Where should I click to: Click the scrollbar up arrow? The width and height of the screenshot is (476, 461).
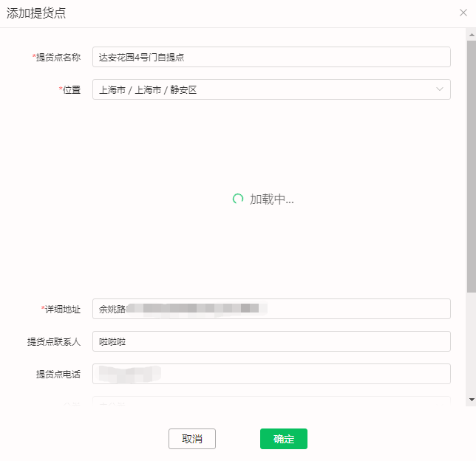[472, 35]
